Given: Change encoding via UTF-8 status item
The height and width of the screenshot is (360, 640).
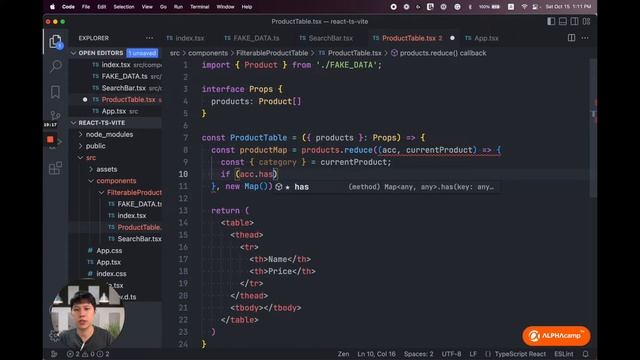Looking at the screenshot, I should tap(451, 354).
